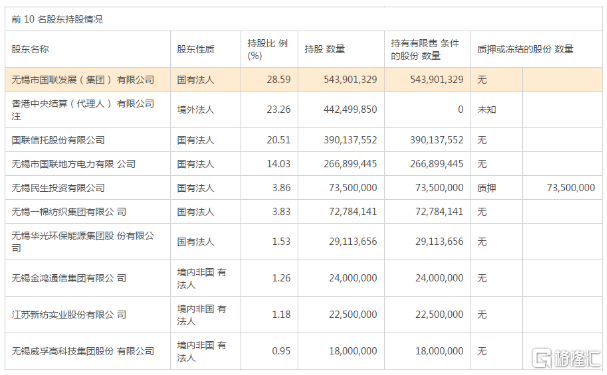Click 543,901,329 in the 持股数量 column

click(350, 80)
